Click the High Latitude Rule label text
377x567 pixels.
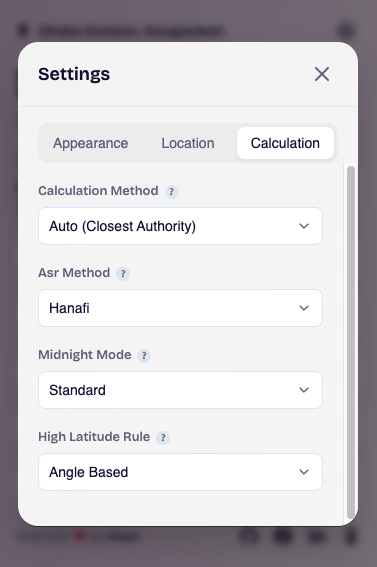click(x=94, y=437)
